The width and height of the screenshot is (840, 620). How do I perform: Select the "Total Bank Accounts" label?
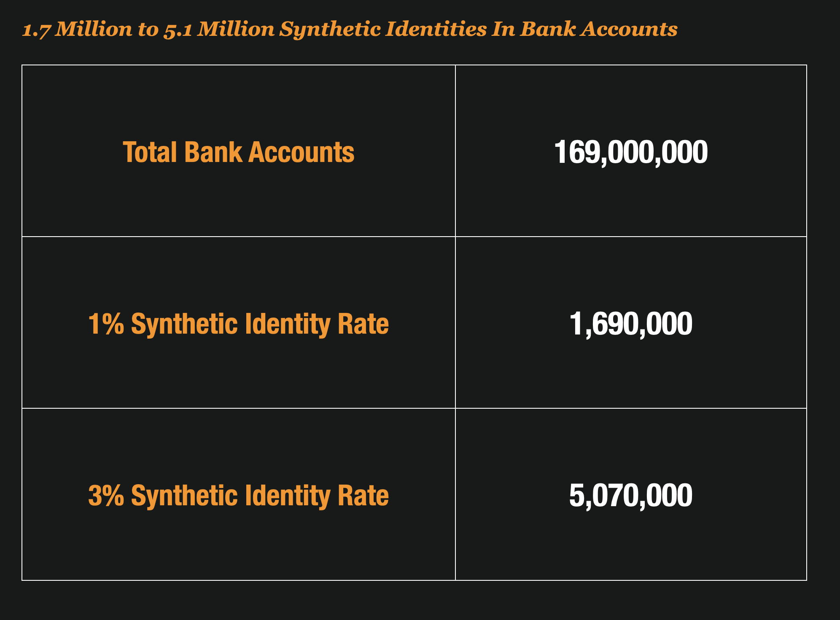[238, 152]
